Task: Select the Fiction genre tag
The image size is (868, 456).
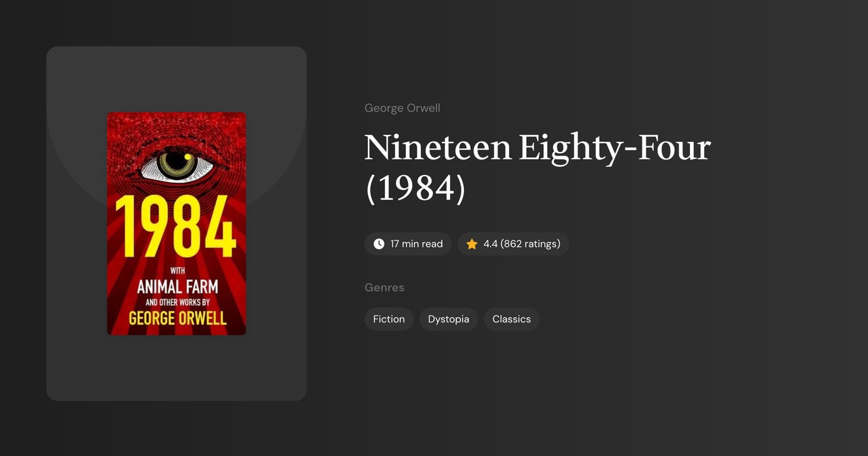Action: coord(388,319)
